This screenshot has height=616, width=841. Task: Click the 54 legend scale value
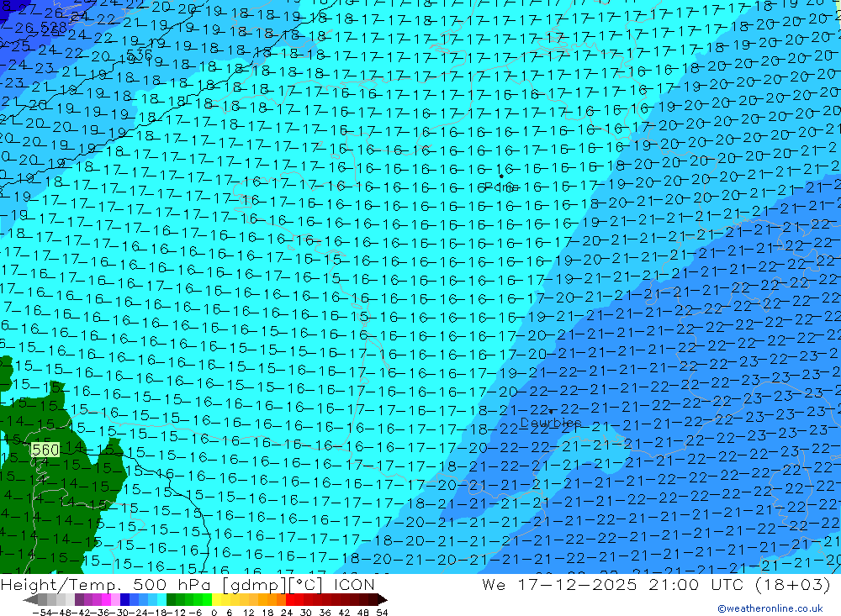(x=382, y=613)
